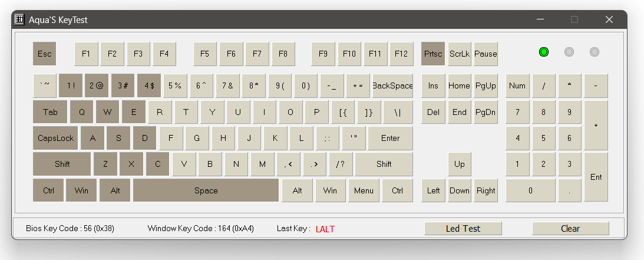Click the numpad slash key

[x=543, y=85]
